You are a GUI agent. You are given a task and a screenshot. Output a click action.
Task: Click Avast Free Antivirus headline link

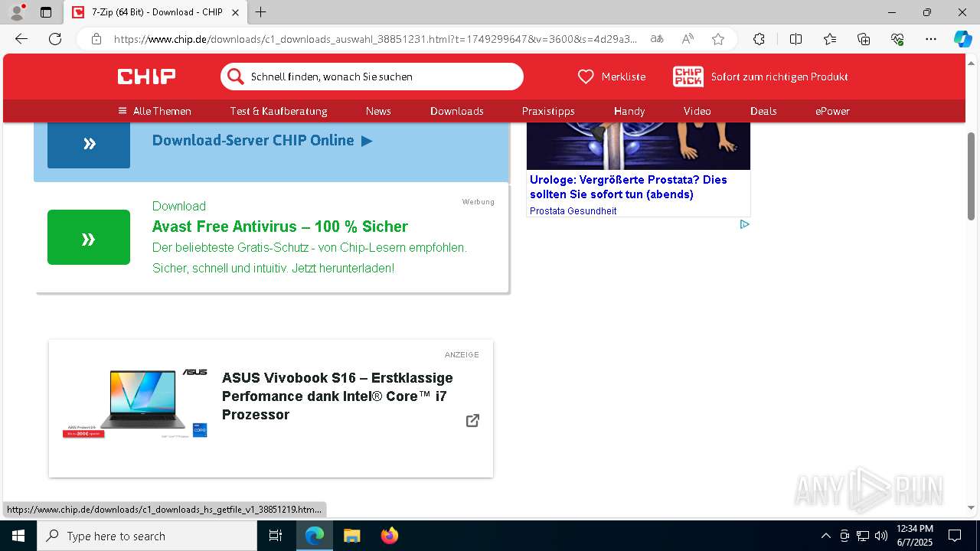[x=280, y=227]
